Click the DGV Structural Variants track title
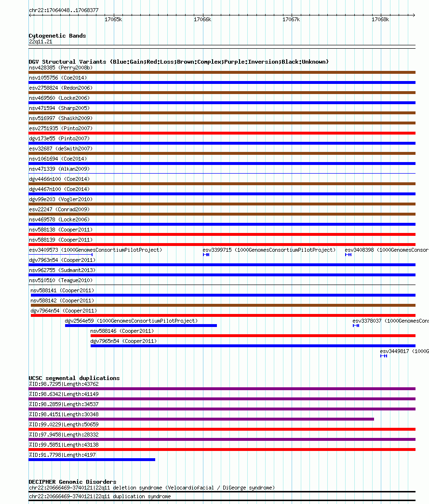Viewport: 429px width, 504px height. (179, 62)
